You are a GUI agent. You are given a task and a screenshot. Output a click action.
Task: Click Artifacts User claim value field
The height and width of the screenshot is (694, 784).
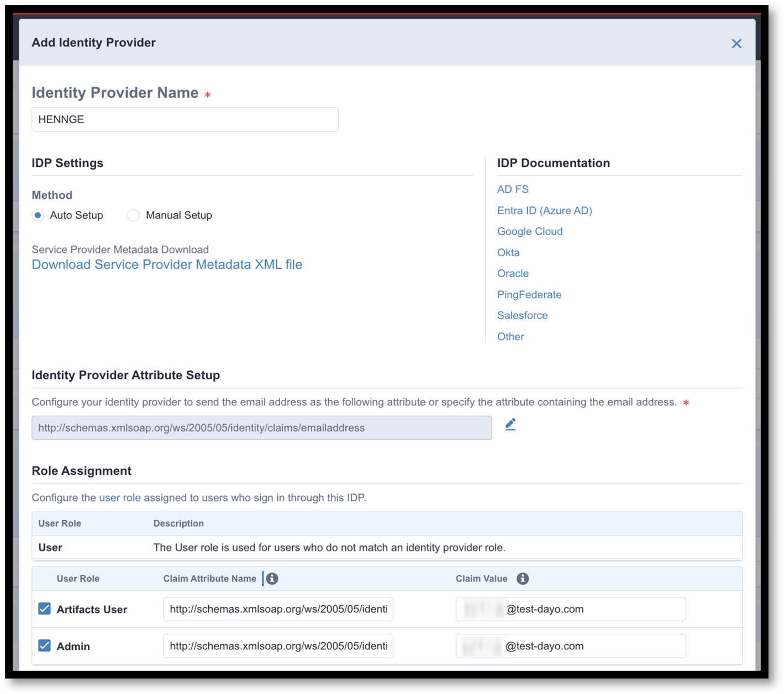click(571, 609)
